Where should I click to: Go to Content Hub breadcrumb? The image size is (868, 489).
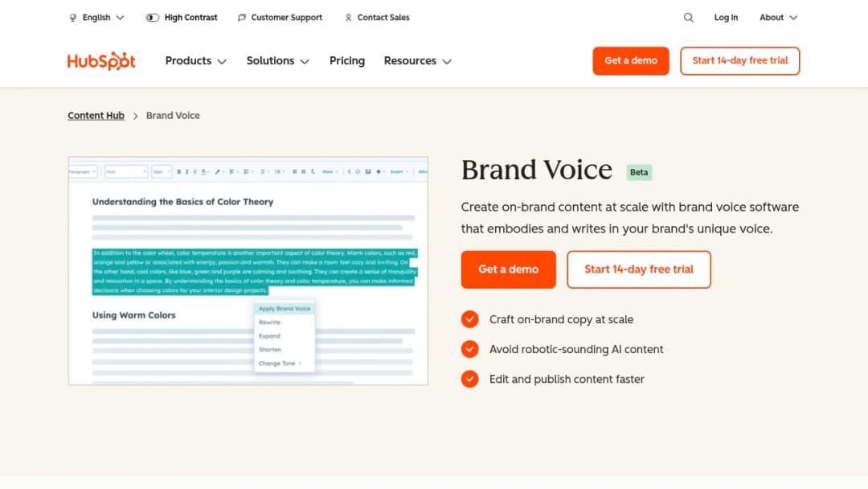click(96, 116)
